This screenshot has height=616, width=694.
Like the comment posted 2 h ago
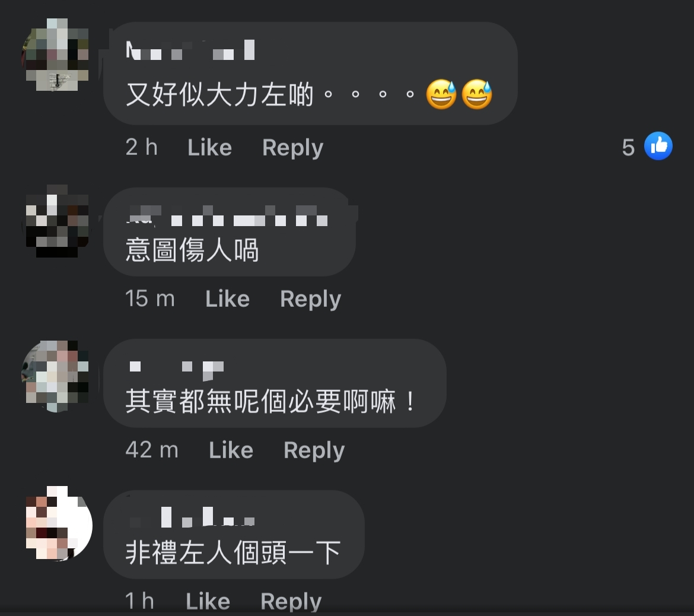210,147
